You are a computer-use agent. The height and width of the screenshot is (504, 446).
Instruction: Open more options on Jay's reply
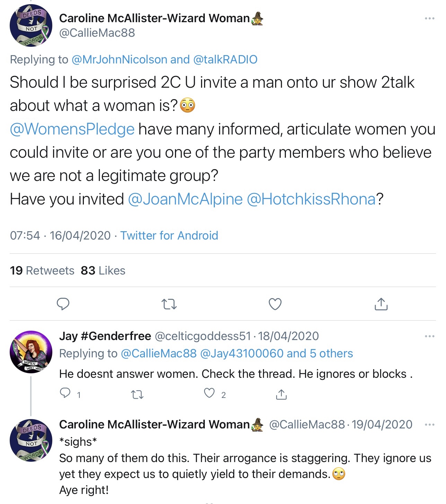(429, 336)
